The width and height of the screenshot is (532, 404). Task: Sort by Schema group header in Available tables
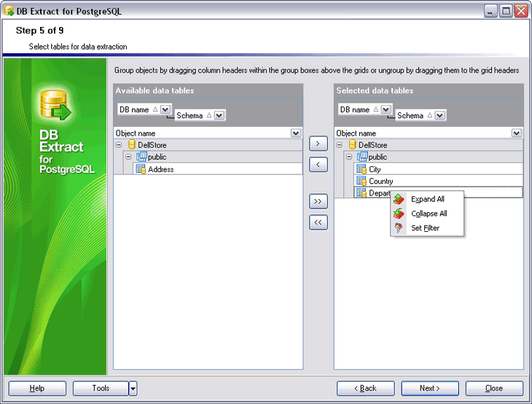point(191,115)
